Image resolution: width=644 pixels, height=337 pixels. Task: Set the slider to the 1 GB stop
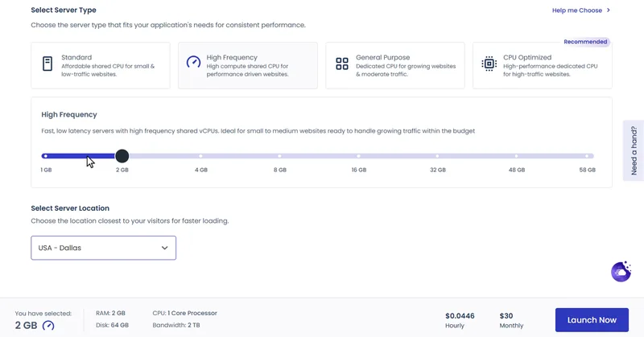[x=46, y=156]
